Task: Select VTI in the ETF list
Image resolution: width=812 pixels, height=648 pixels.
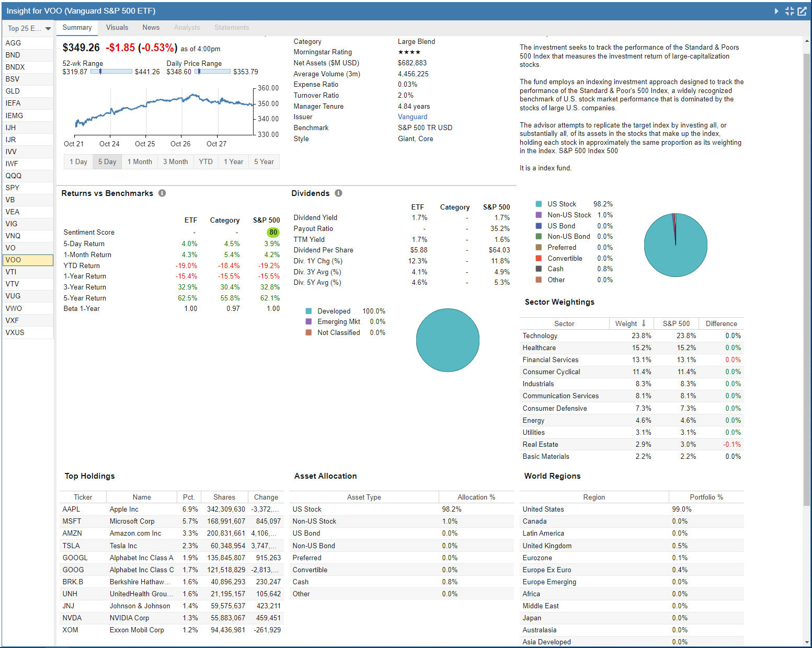Action: [28, 272]
